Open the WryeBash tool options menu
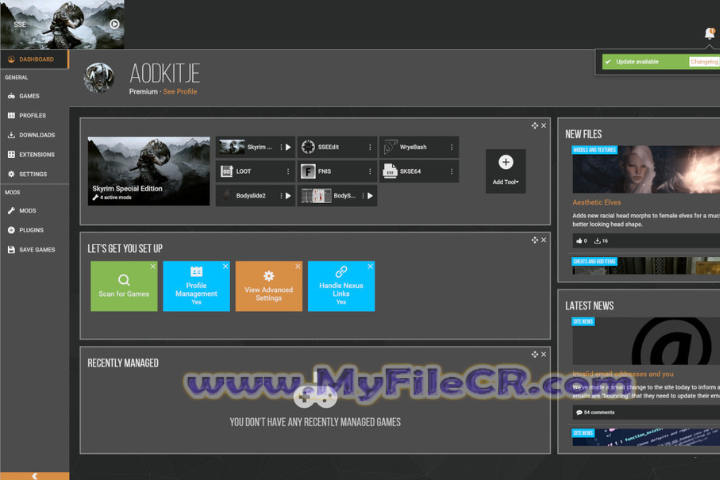 [451, 147]
